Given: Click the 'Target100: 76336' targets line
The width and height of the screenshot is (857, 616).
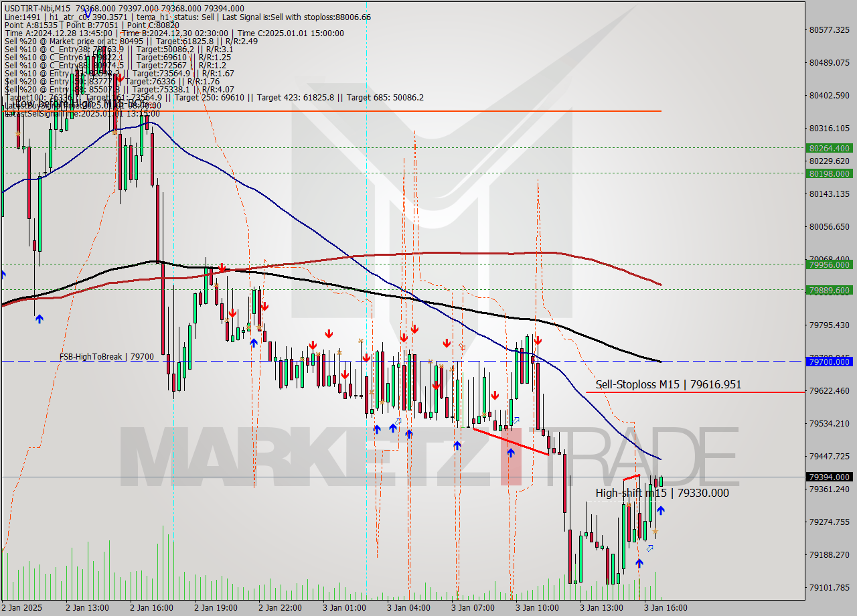Looking at the screenshot, I should pyautogui.click(x=214, y=97).
